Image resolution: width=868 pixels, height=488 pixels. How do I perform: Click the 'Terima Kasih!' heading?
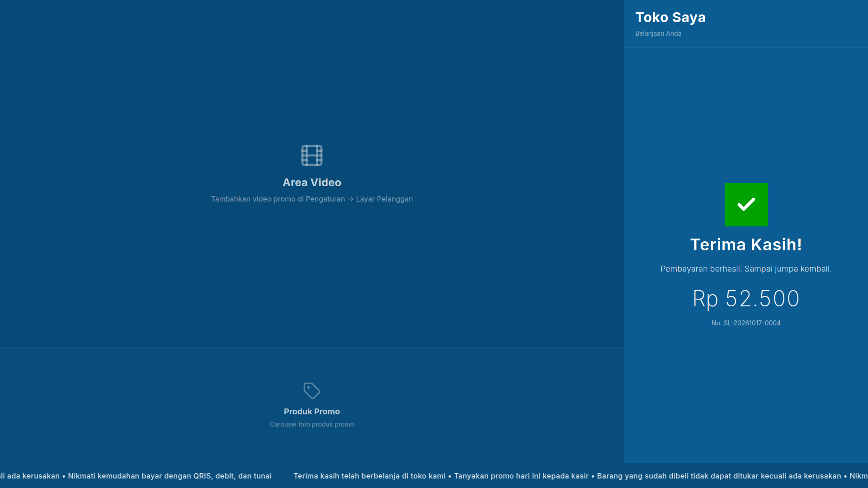coord(746,244)
